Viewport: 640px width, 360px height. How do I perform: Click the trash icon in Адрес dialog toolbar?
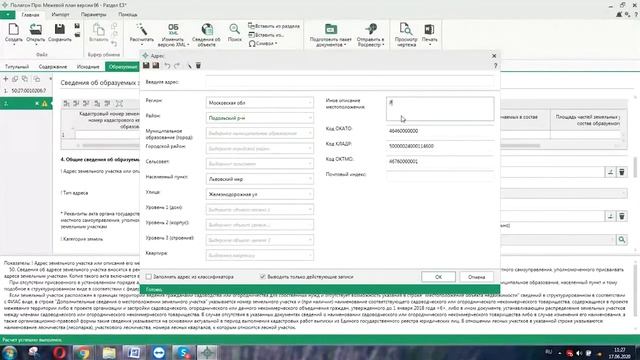[198, 65]
